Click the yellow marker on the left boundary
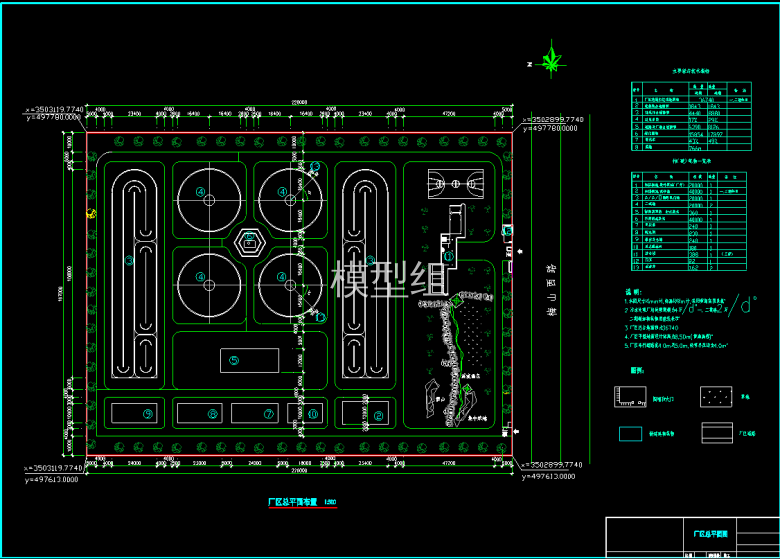This screenshot has height=559, width=780. 91,213
